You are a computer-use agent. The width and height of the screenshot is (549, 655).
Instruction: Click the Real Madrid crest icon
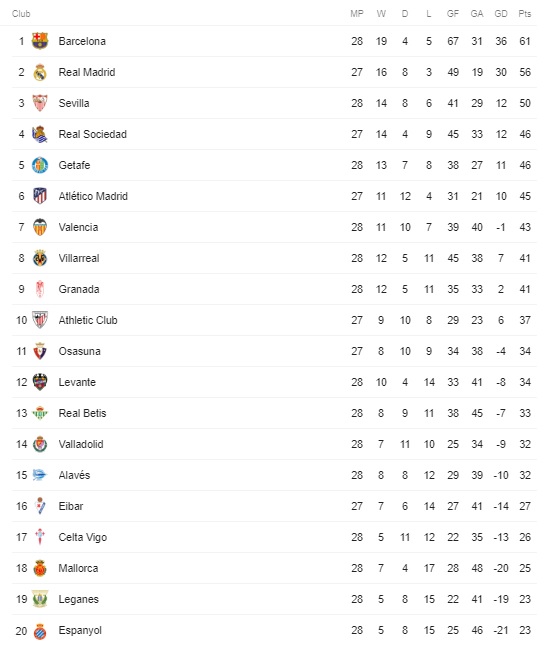click(x=40, y=72)
